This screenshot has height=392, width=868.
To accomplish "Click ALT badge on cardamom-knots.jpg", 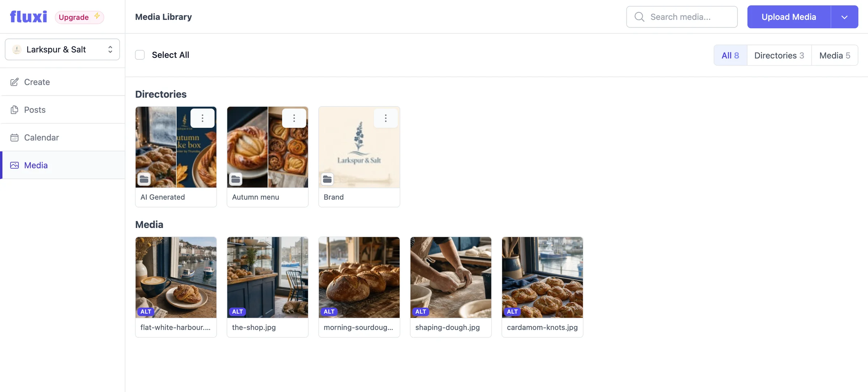I will point(512,312).
